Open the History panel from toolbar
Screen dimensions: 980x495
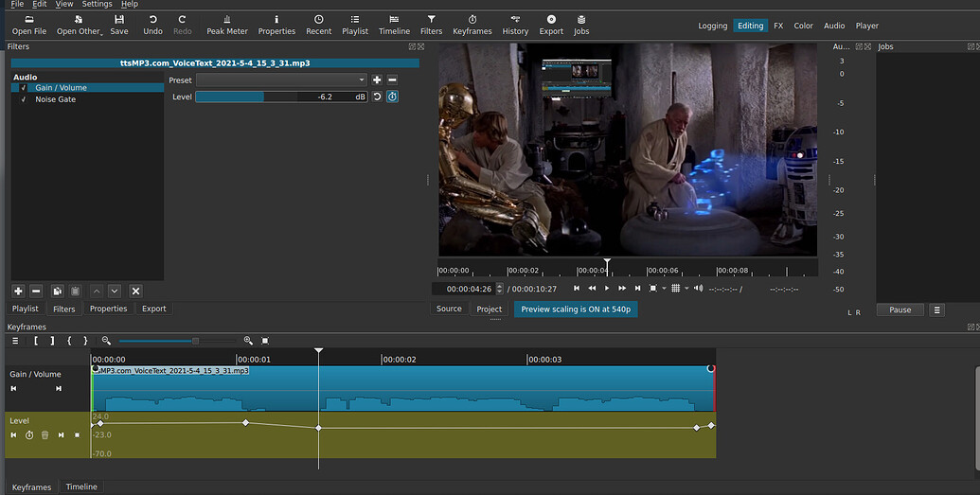[515, 25]
